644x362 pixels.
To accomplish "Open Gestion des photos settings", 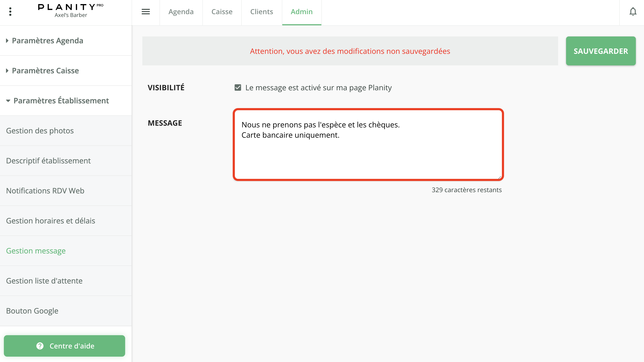I will (40, 131).
